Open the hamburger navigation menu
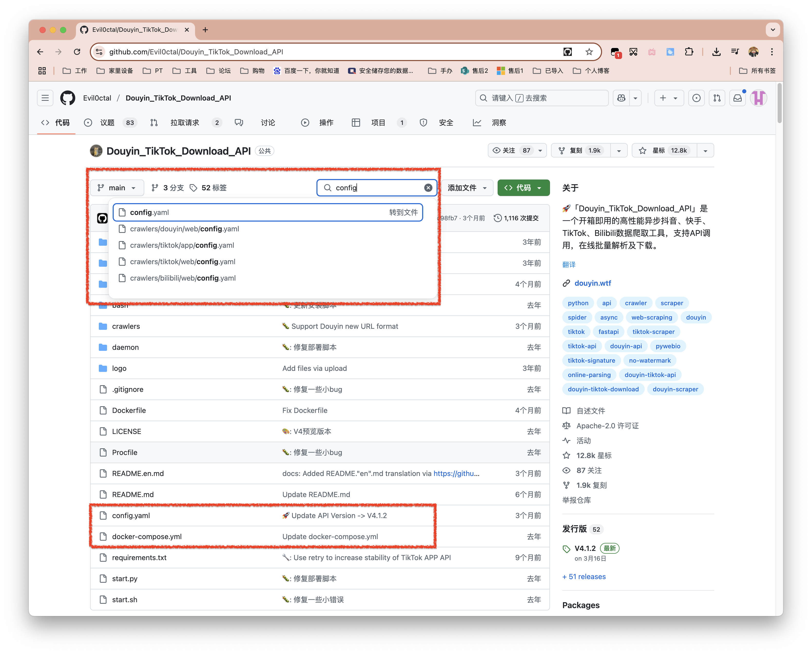 [x=45, y=98]
